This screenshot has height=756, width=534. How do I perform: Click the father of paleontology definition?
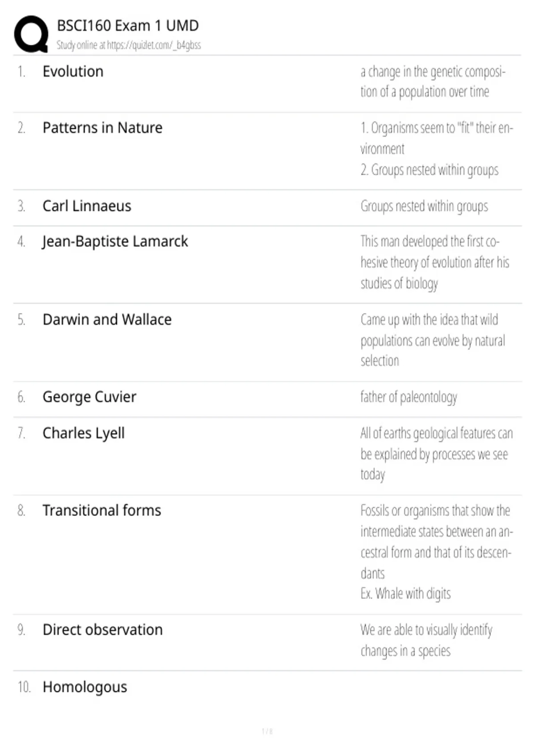(409, 397)
